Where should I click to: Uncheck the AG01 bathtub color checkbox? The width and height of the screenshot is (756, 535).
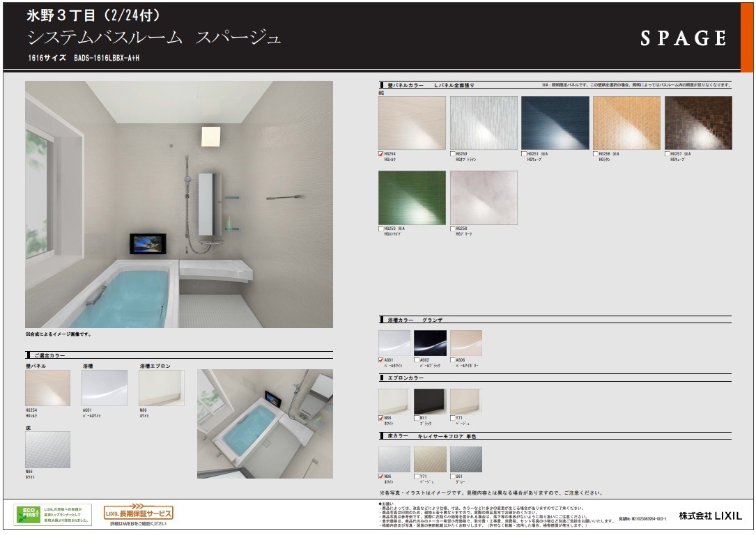click(x=381, y=359)
